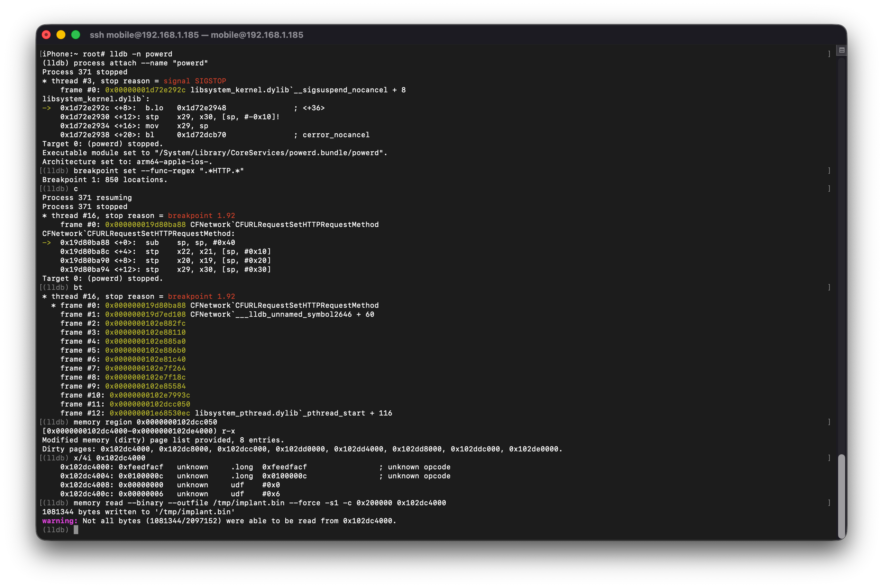Click the right bracket mark on 'bt' line
This screenshot has width=883, height=588.
829,287
